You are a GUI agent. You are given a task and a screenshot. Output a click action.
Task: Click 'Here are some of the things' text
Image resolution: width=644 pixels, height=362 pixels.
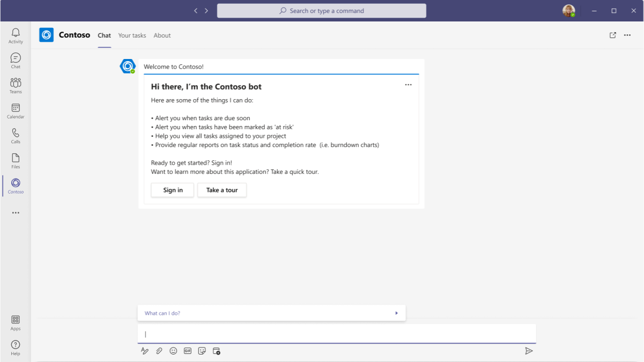(202, 100)
